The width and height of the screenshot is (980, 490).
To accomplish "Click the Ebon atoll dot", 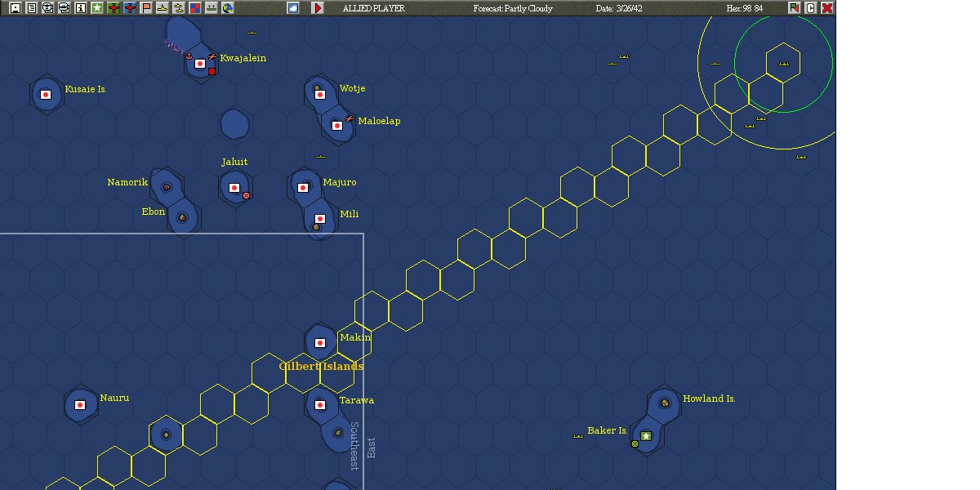I will point(182,217).
